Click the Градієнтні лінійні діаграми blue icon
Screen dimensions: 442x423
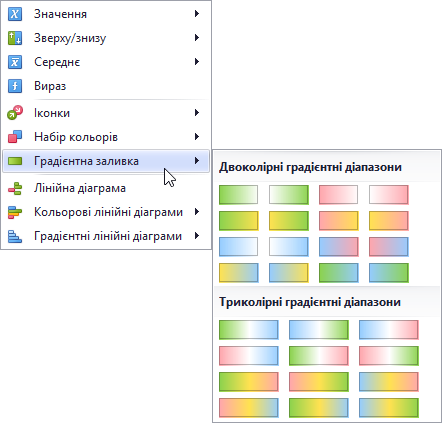click(15, 236)
